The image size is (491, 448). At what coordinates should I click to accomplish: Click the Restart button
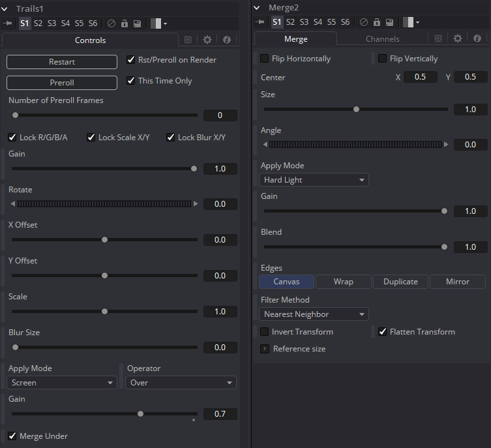pos(62,62)
